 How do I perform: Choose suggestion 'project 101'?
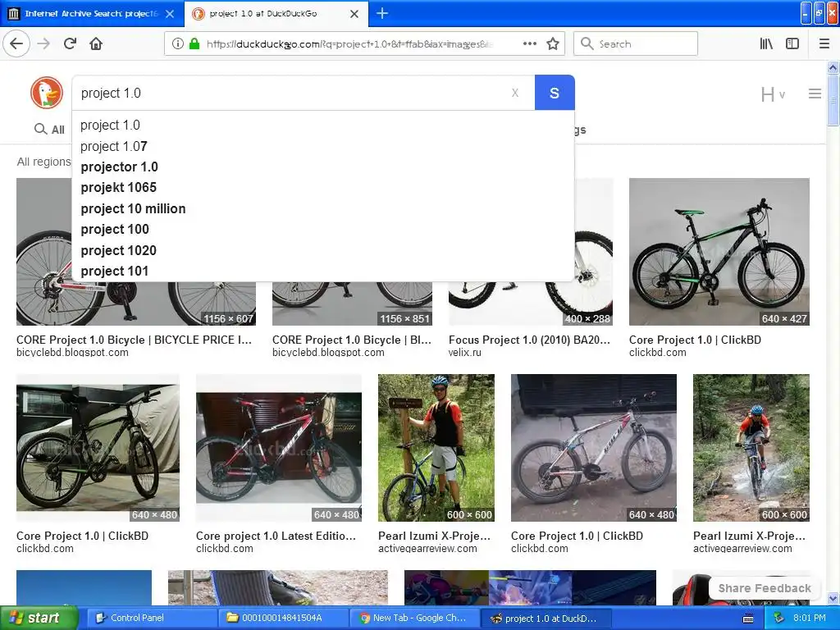[x=322, y=271]
